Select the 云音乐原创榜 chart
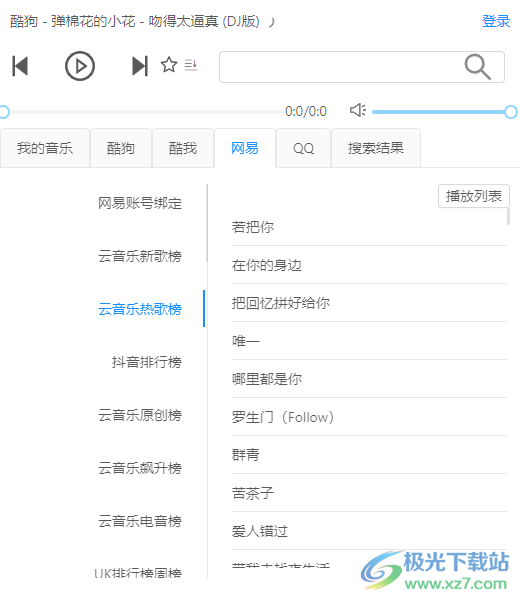Screen dimensions: 520x600 [140, 415]
